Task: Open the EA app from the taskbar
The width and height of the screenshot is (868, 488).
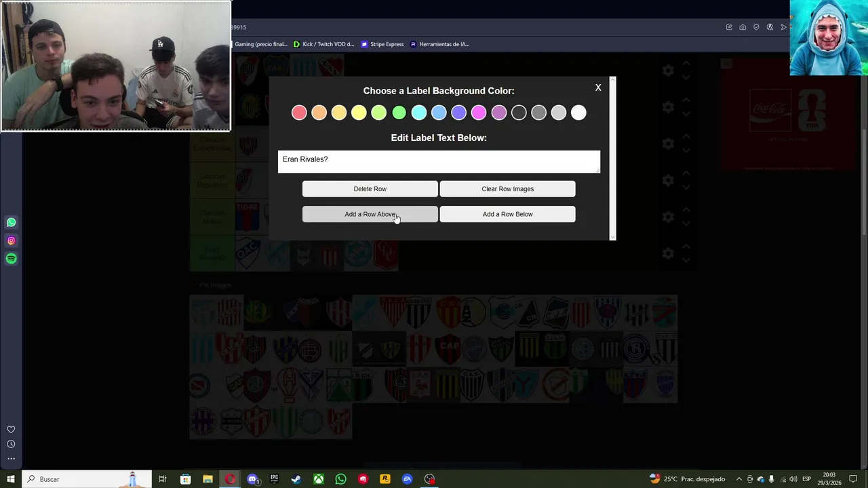Action: coord(407,479)
